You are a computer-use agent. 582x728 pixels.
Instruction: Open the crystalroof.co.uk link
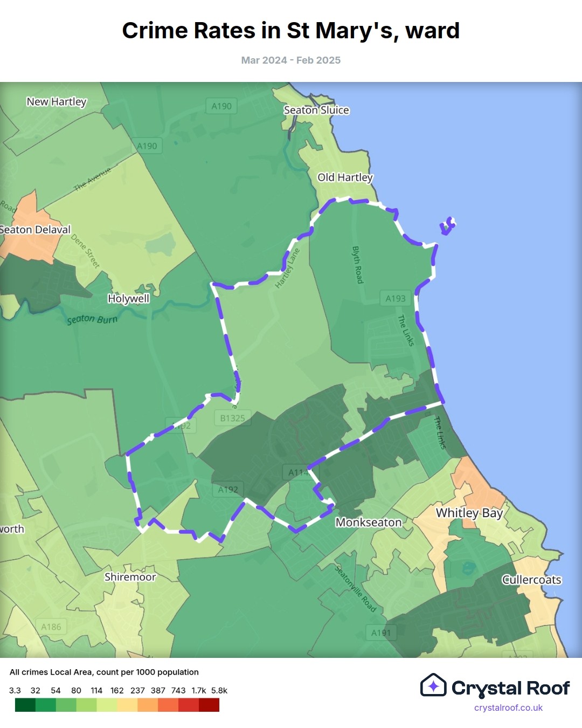coord(508,708)
